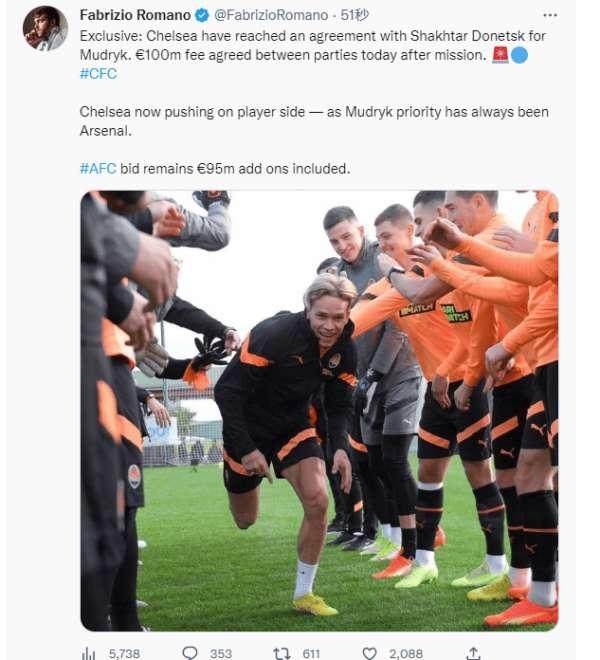Screen dimensions: 600x660
Task: Open the Shakhtar training photo
Action: coord(320,411)
